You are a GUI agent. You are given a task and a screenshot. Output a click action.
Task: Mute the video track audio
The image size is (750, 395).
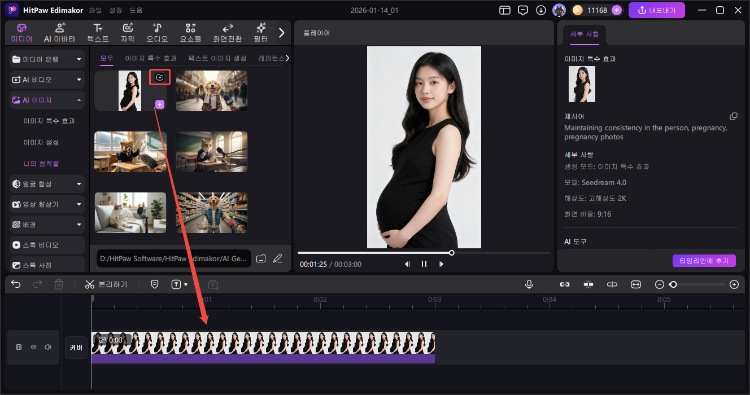(48, 347)
